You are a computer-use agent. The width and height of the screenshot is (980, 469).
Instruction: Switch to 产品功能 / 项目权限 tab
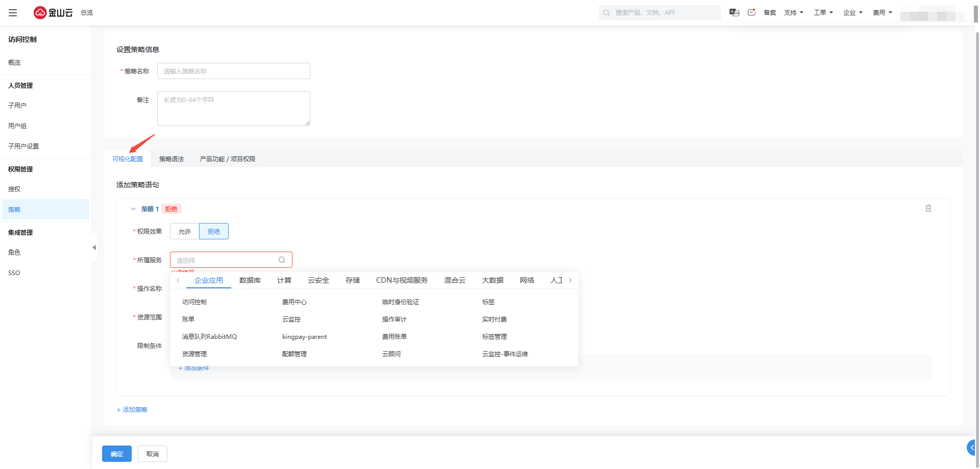point(228,159)
